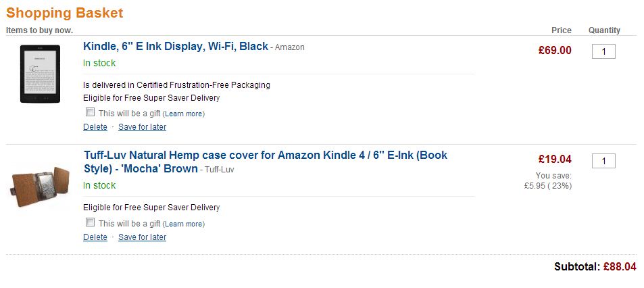The width and height of the screenshot is (644, 288).
Task: Click Learn more beside the Tuff-Luv gift option
Action: coord(184,224)
